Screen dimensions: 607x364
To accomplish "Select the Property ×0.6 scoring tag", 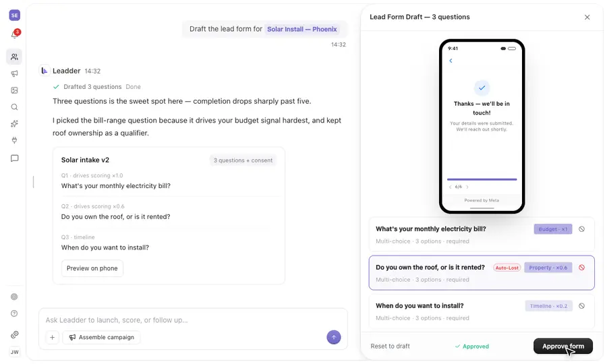I will [548, 268].
